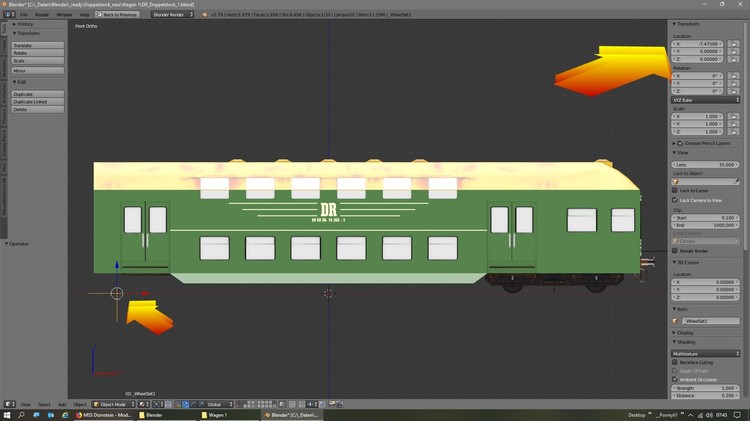Open the Multitexture shading dropdown
The image size is (750, 421).
tap(706, 354)
